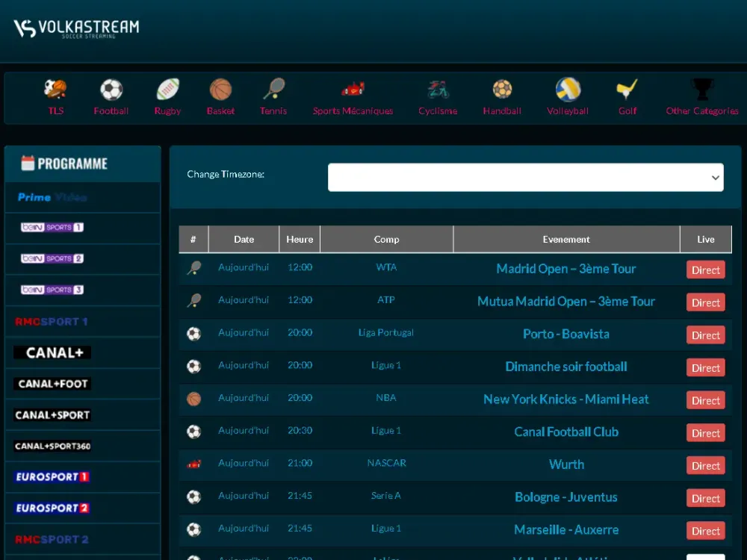The image size is (747, 560).
Task: Open the Dimanche soir football link
Action: pyautogui.click(x=566, y=367)
